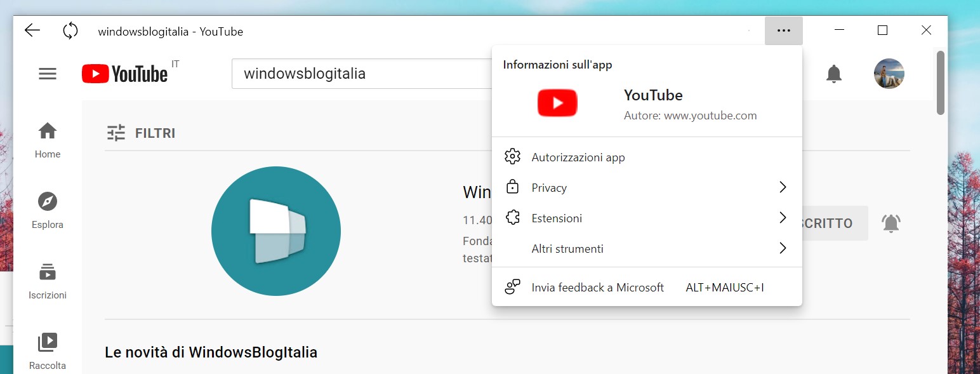Open the FILTRI search filters
This screenshot has height=374, width=980.
pyautogui.click(x=141, y=133)
